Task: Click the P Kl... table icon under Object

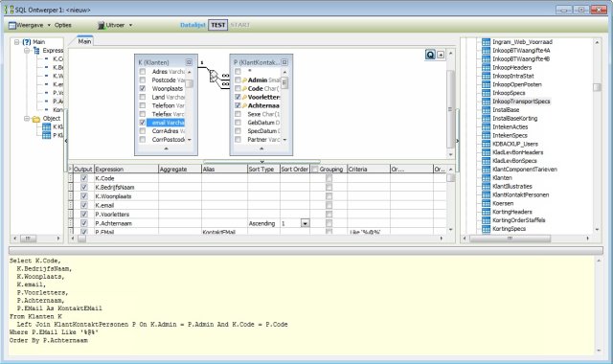Action: [x=47, y=135]
